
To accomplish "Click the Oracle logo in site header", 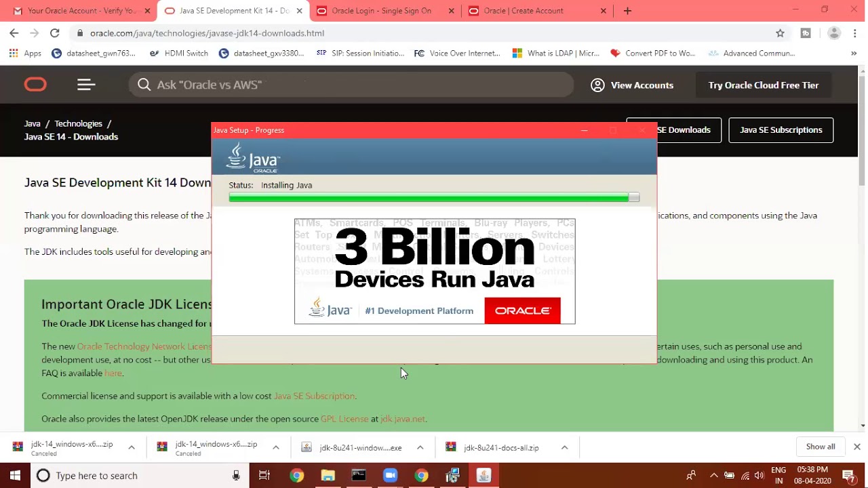I will 35,85.
